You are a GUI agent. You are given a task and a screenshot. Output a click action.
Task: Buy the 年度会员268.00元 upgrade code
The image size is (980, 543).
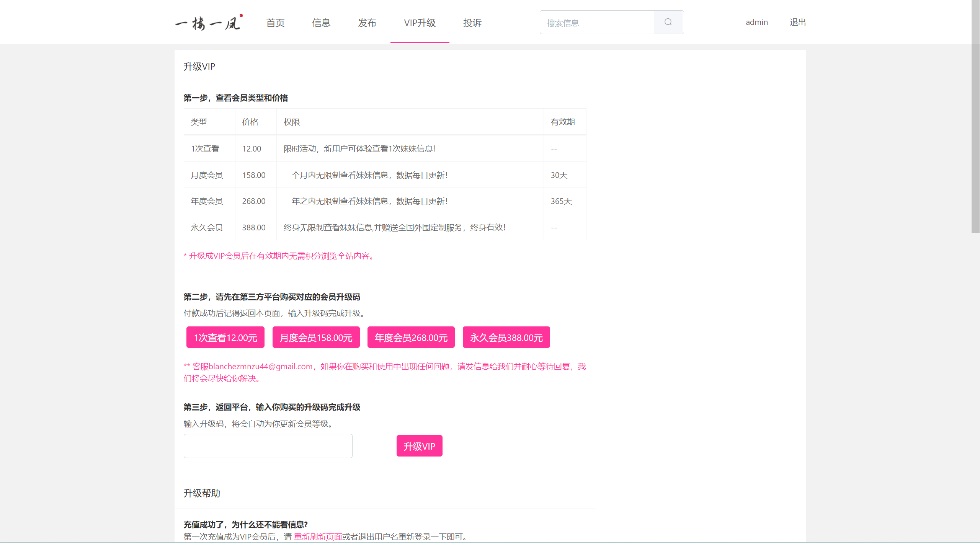coord(411,337)
